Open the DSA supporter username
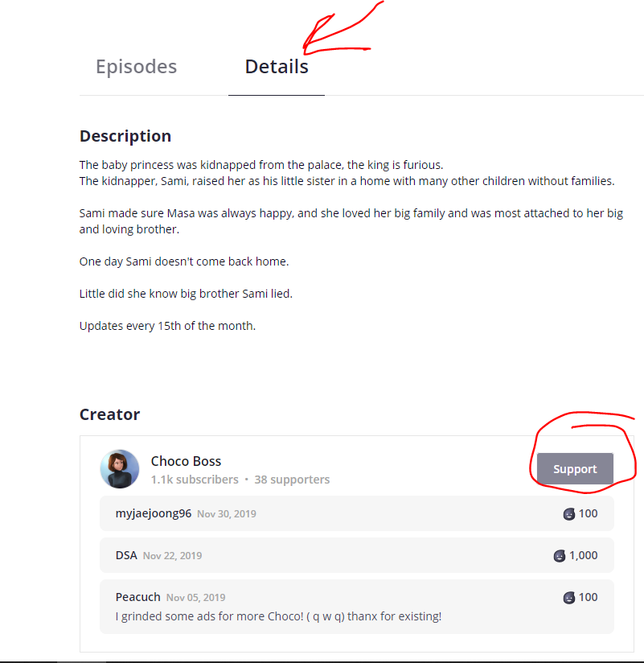The height and width of the screenshot is (663, 644). [x=126, y=555]
